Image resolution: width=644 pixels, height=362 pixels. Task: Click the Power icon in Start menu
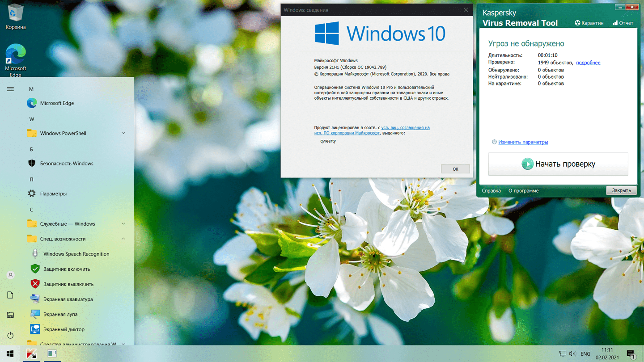(10, 335)
